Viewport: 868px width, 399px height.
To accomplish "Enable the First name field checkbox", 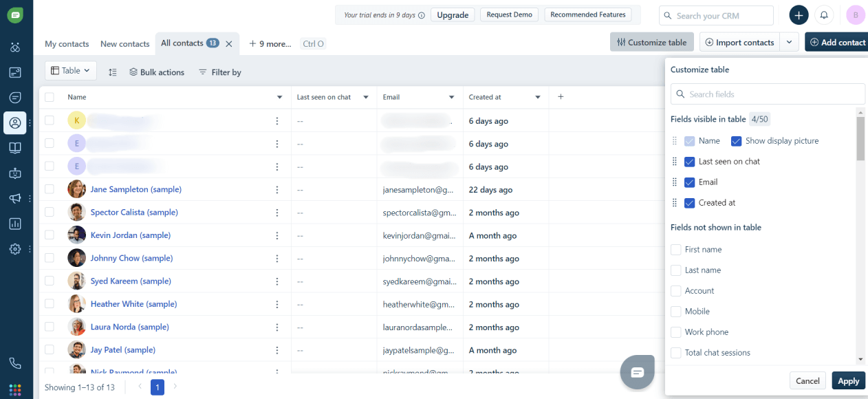I will tap(675, 249).
